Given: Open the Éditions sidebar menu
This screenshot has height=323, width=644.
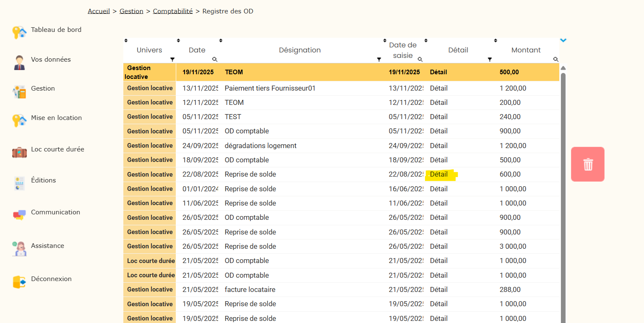Looking at the screenshot, I should (x=43, y=180).
